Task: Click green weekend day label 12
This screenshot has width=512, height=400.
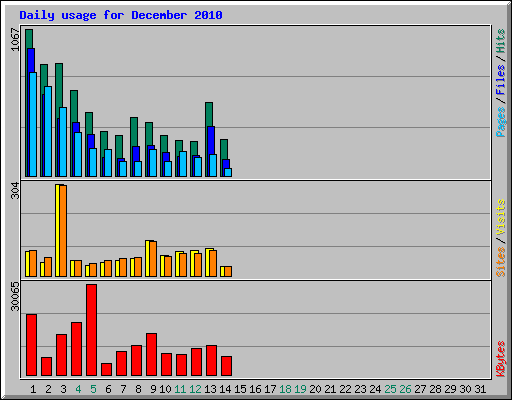Action: click(195, 389)
